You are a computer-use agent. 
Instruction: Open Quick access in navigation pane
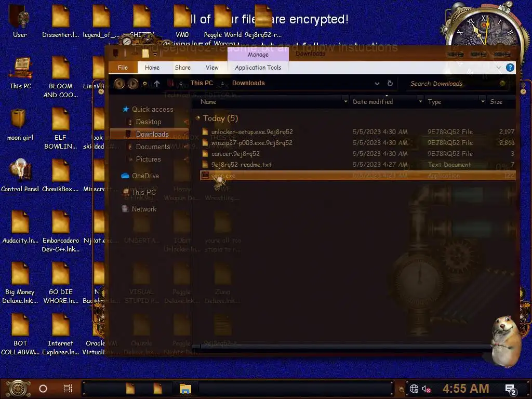152,109
